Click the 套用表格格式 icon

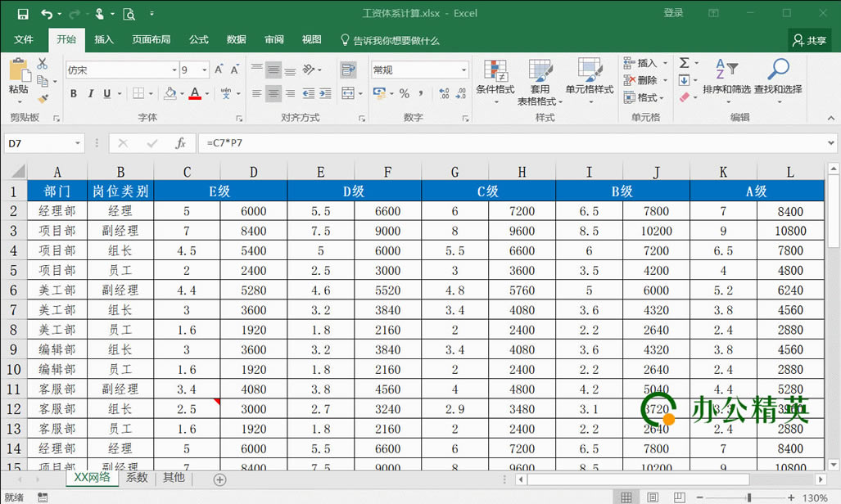click(540, 80)
